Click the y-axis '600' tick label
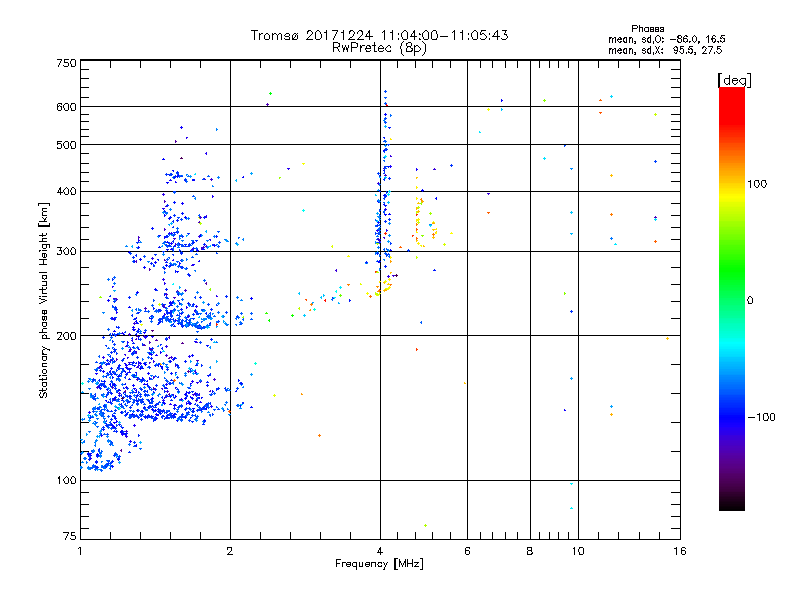Screen dimensions: 800x600 66,107
